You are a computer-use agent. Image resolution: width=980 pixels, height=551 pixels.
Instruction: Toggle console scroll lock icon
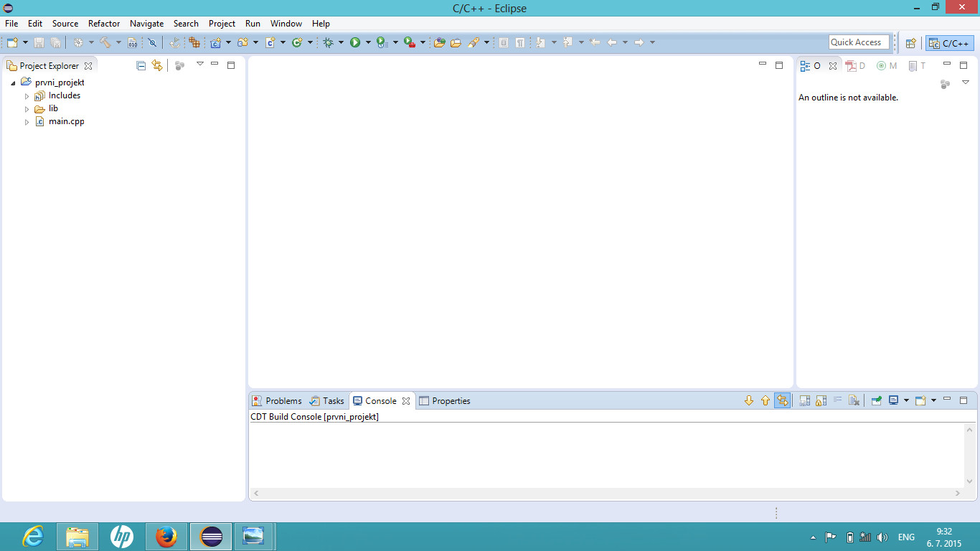(x=821, y=401)
